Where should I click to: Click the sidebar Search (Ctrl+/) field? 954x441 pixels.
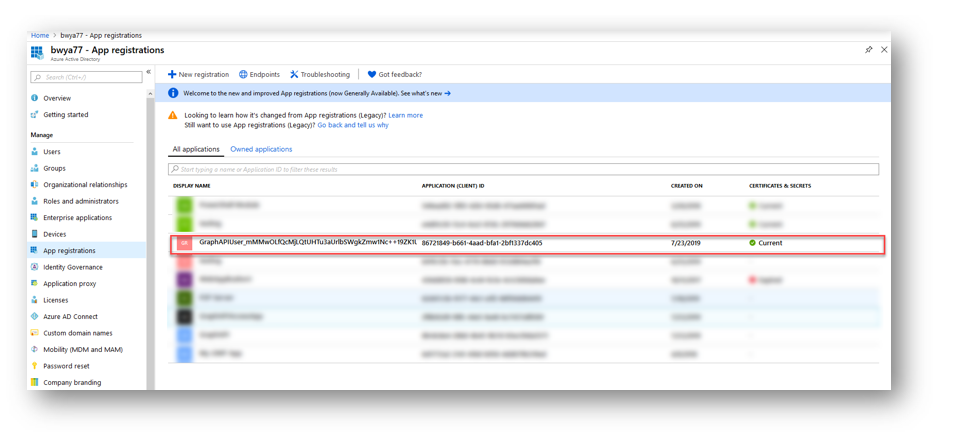86,77
